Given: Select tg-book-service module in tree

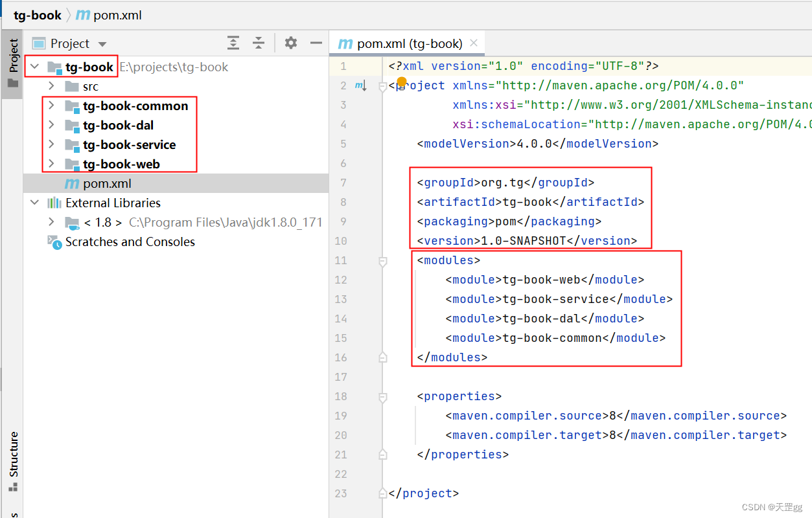Looking at the screenshot, I should click(x=130, y=144).
